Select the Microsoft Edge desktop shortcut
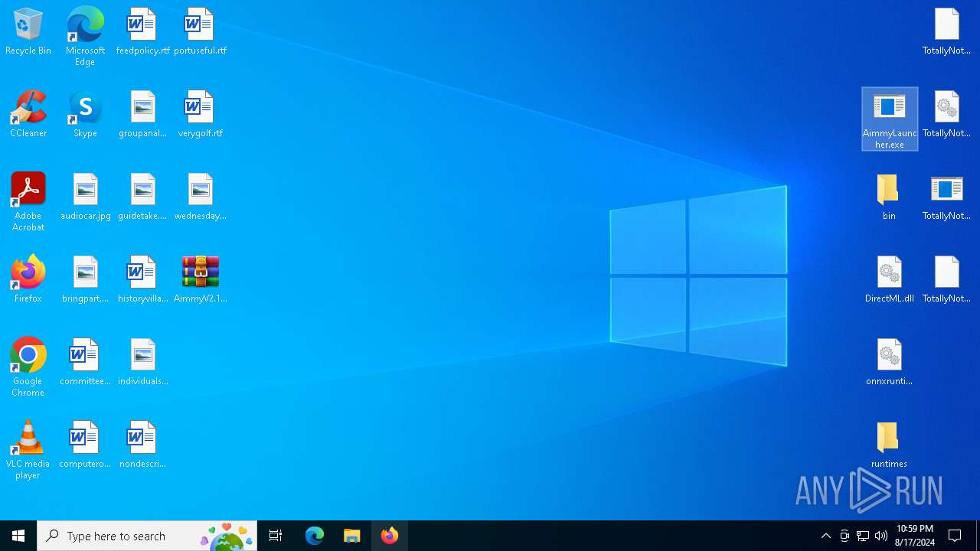The image size is (980, 551). [x=85, y=37]
